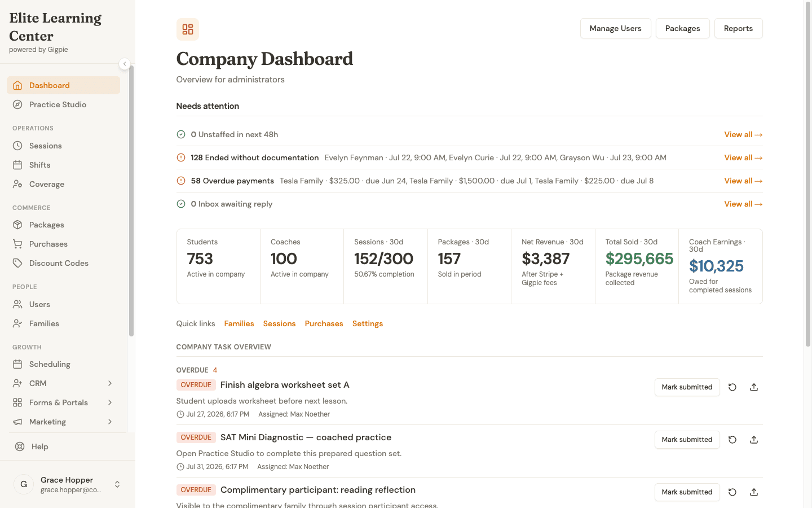
Task: Mark Finish algebra worksheet set A submitted
Action: click(x=687, y=387)
